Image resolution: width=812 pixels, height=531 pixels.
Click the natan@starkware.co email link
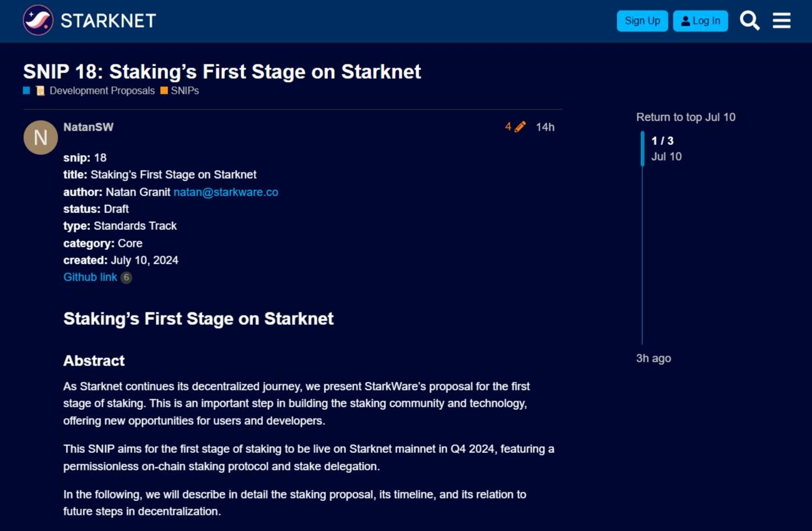pyautogui.click(x=225, y=192)
